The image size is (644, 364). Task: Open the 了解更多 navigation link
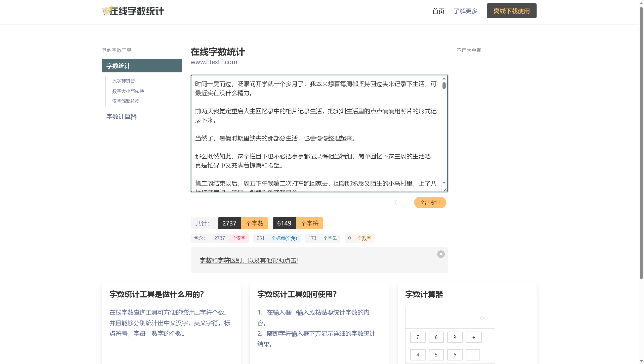pos(465,11)
